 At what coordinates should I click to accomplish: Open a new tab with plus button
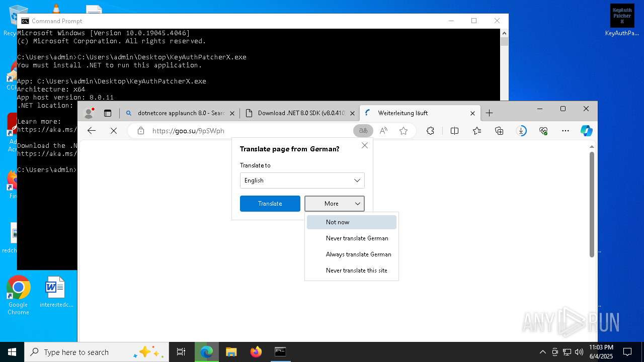click(x=489, y=113)
